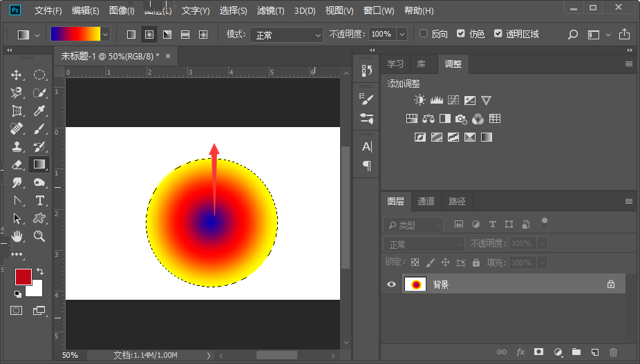Image resolution: width=640 pixels, height=364 pixels.
Task: Open the layer blend mode 正常 dropdown
Action: point(424,244)
